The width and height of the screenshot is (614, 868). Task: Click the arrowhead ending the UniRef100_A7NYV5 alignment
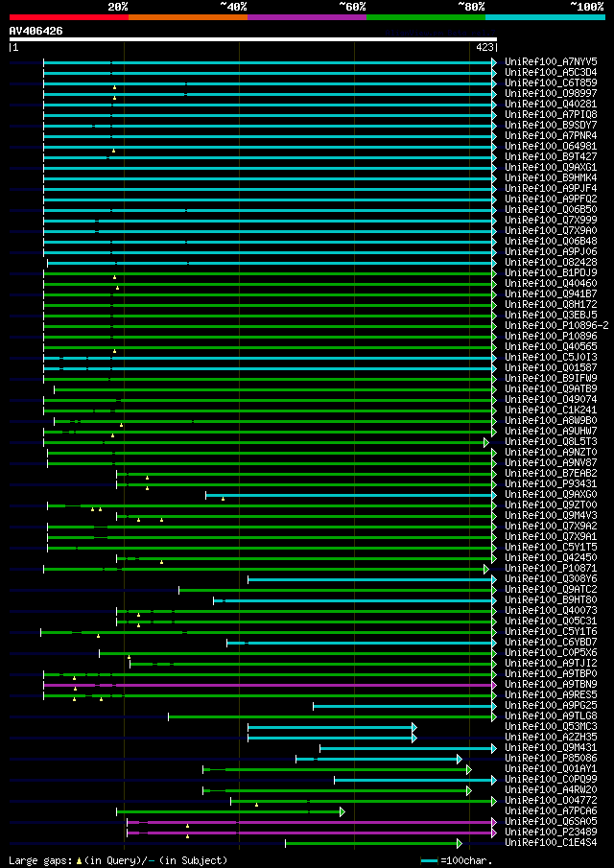point(494,62)
